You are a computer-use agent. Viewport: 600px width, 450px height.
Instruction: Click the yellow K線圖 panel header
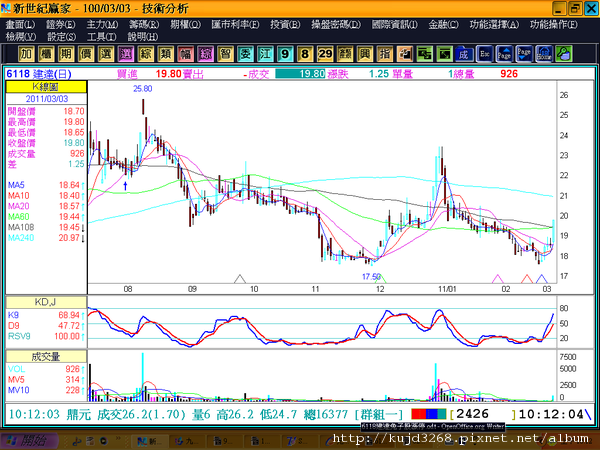(46, 87)
